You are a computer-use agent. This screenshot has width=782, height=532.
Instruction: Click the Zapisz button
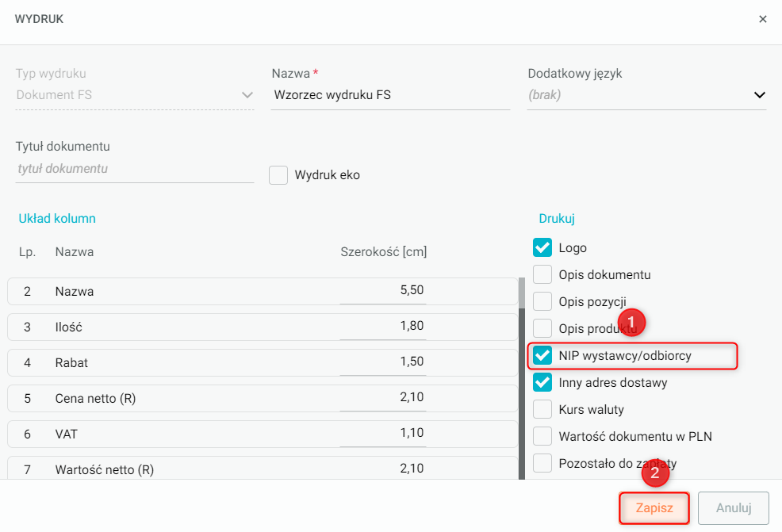pos(654,507)
